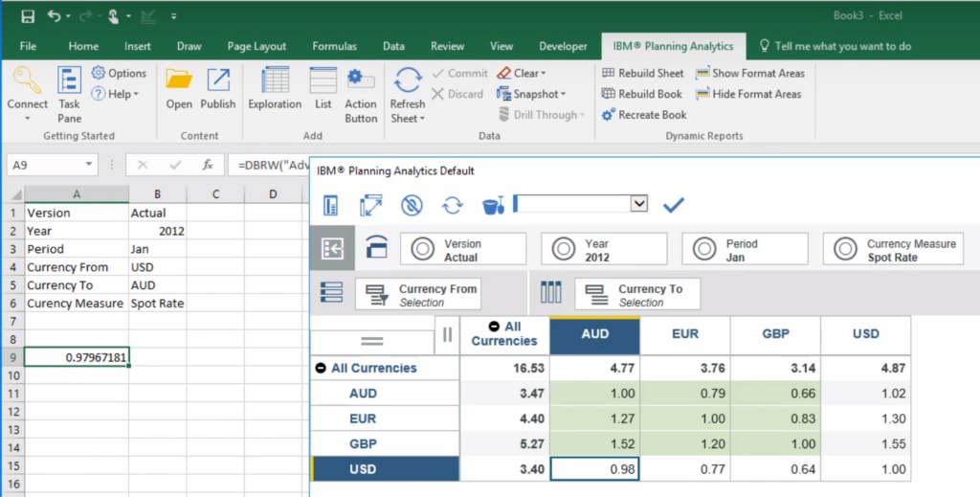Collapse the All Currencies row group
Screen dimensions: 980x497
coord(321,368)
